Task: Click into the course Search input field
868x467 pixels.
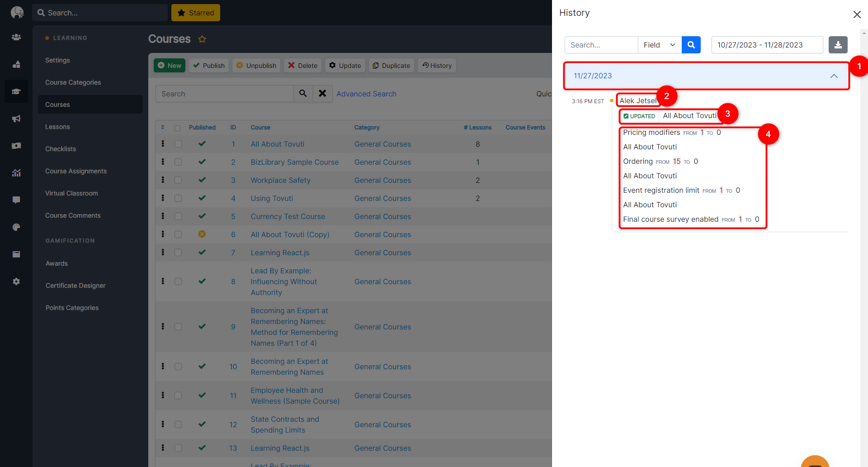Action: pos(225,94)
